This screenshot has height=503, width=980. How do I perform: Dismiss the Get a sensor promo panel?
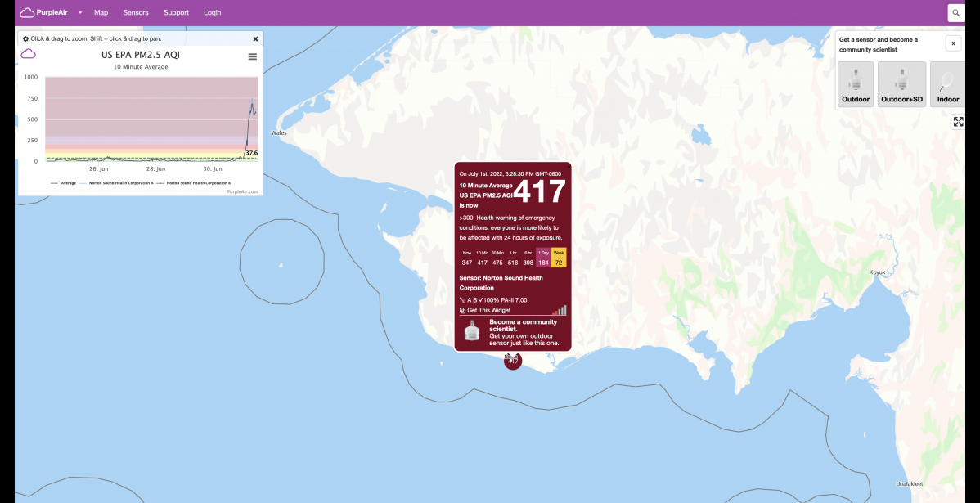click(953, 43)
